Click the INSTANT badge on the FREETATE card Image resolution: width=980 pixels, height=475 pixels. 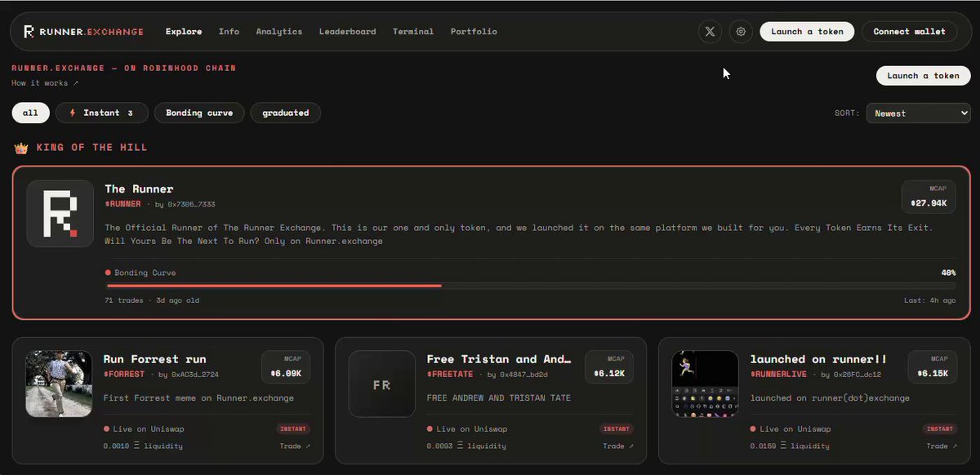(x=617, y=429)
